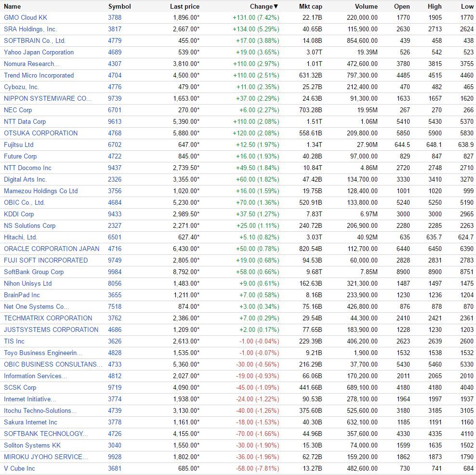Open OBIC Co., Ltd. link

[x=24, y=202]
